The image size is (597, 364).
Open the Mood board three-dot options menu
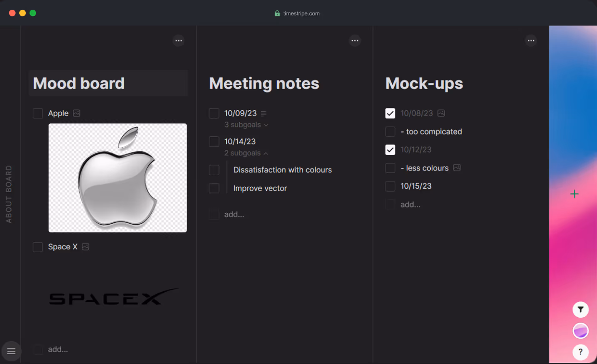click(178, 41)
